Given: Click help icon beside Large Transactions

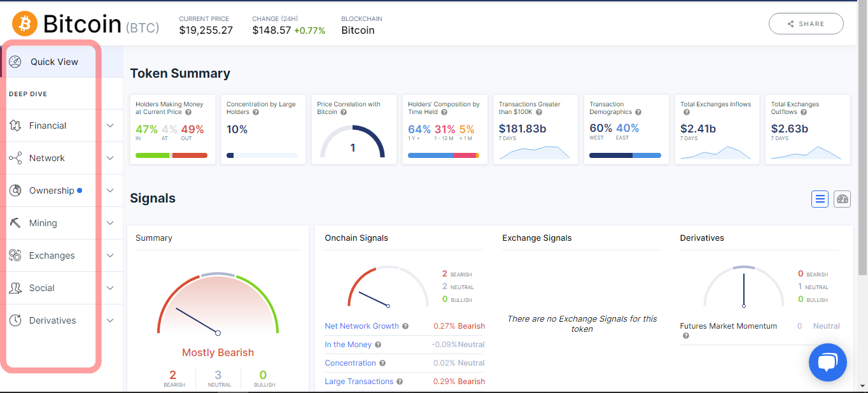Looking at the screenshot, I should click(x=400, y=382).
